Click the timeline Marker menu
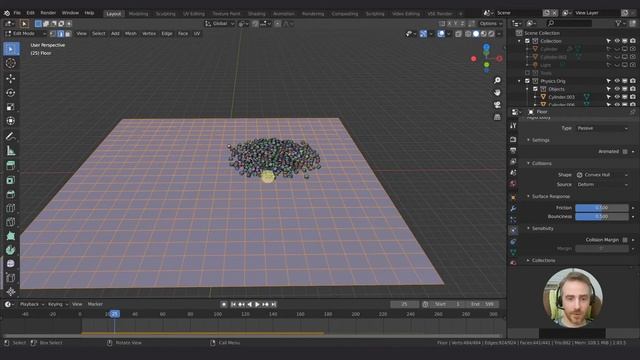This screenshot has height=360, width=640. coord(95,304)
